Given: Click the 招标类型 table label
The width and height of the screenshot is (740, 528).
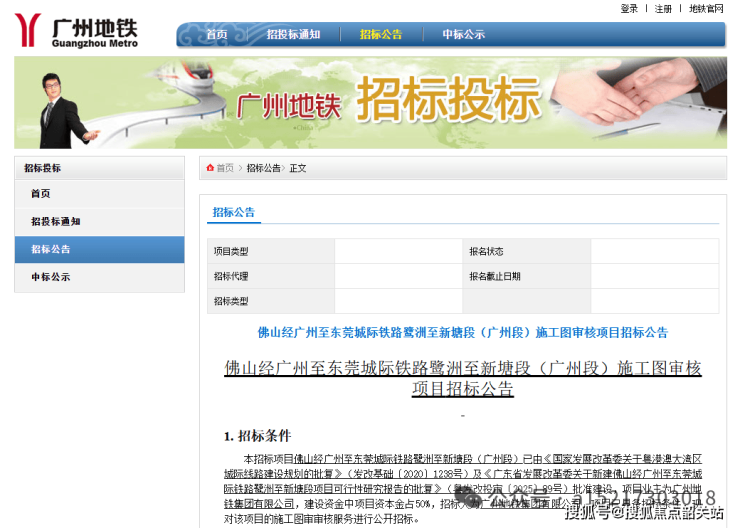Looking at the screenshot, I should coord(231,302).
